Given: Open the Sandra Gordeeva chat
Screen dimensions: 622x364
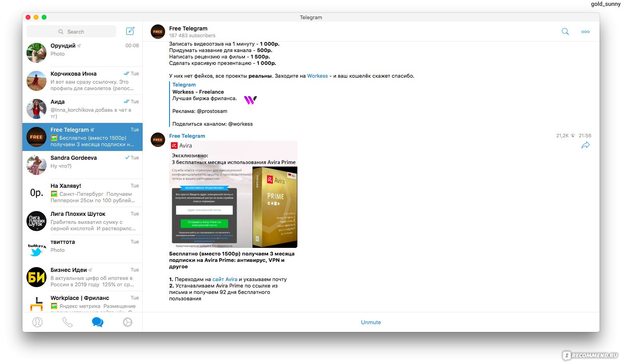Looking at the screenshot, I should coord(83,165).
